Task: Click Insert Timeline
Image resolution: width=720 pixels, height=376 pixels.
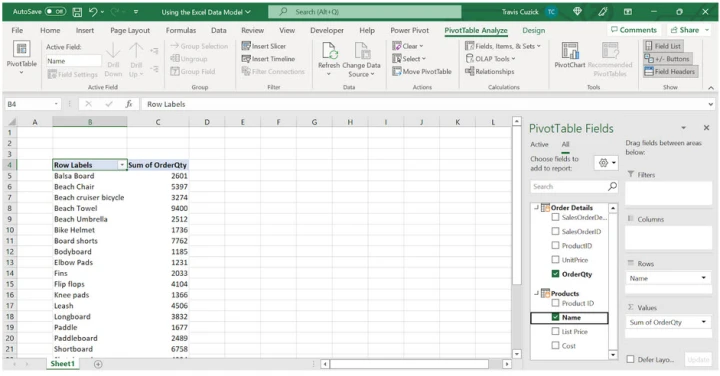Action: [268, 59]
